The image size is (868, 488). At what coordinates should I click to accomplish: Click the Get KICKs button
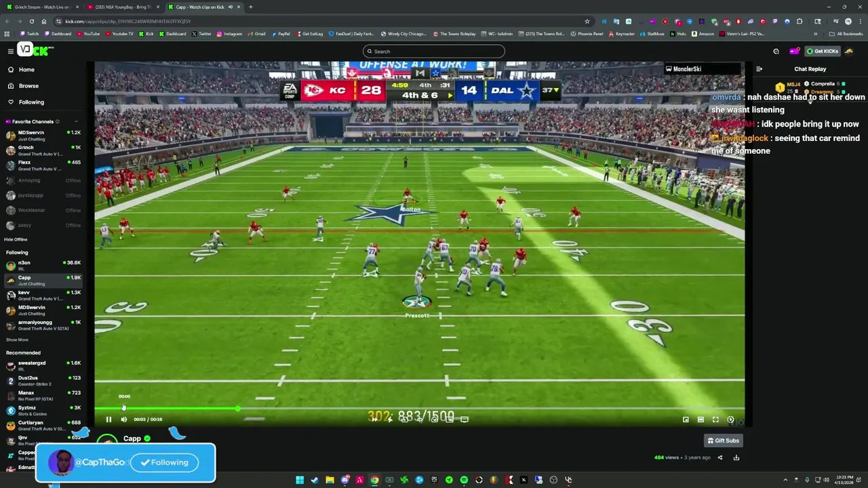click(822, 52)
